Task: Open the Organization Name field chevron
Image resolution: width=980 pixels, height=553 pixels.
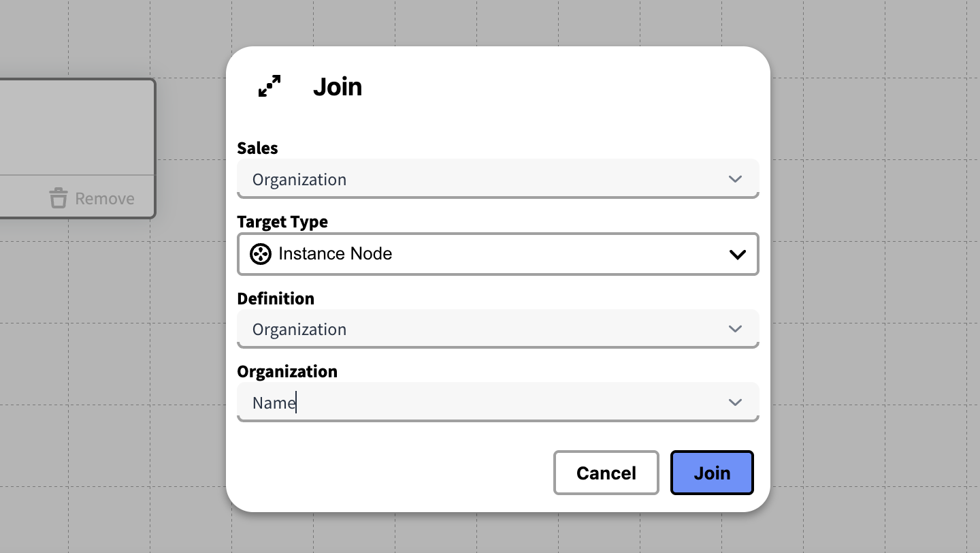Action: coord(735,402)
